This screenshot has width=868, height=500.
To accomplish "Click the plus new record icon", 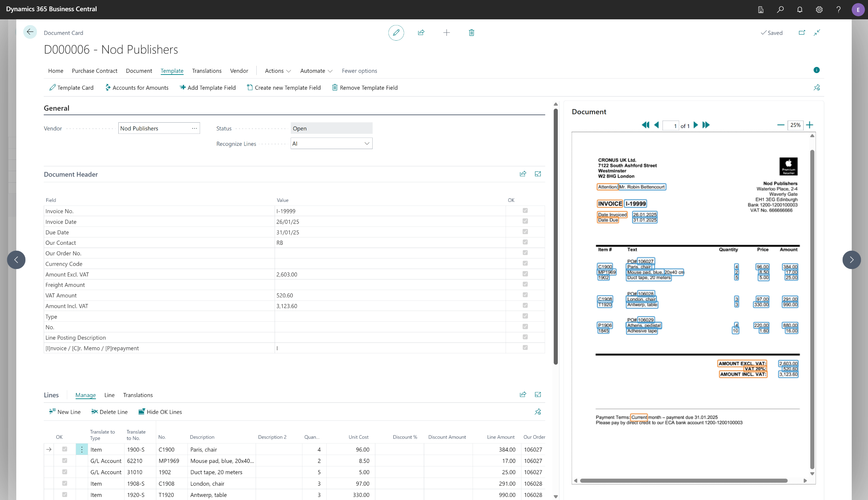I will coord(446,33).
